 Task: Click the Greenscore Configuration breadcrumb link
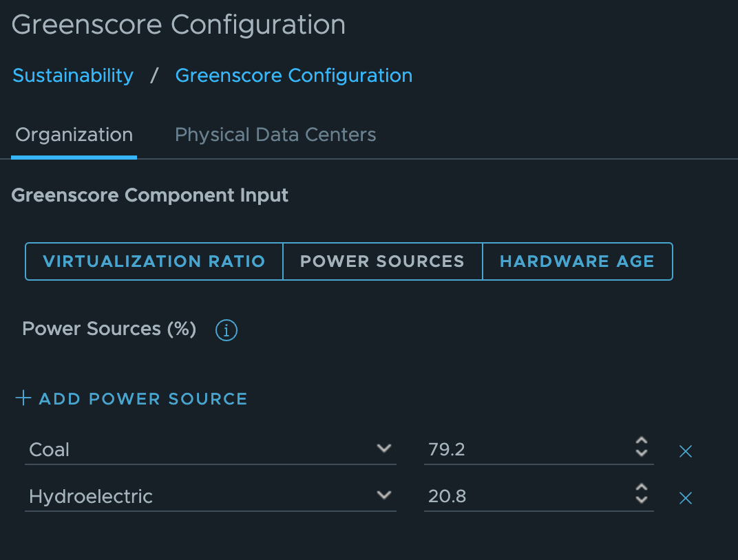pyautogui.click(x=294, y=76)
